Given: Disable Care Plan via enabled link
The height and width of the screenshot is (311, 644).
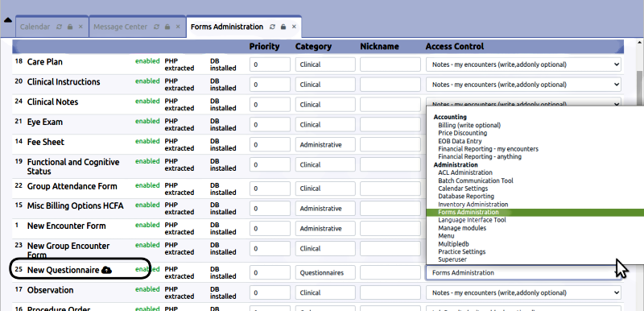Looking at the screenshot, I should (147, 61).
